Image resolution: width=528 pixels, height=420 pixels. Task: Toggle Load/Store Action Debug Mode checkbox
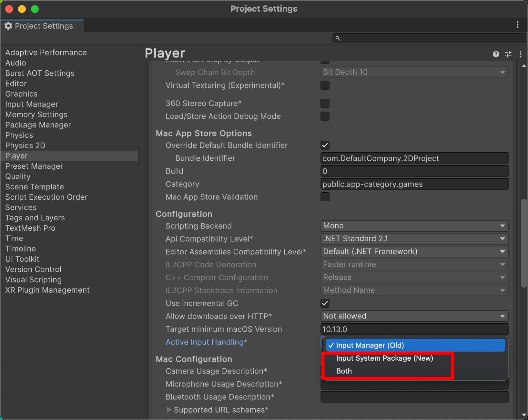325,116
